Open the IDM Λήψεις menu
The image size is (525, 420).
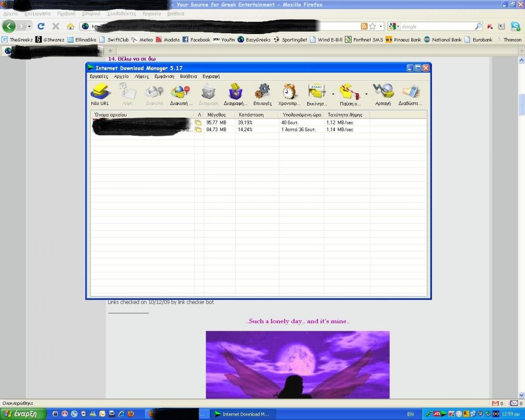[141, 76]
